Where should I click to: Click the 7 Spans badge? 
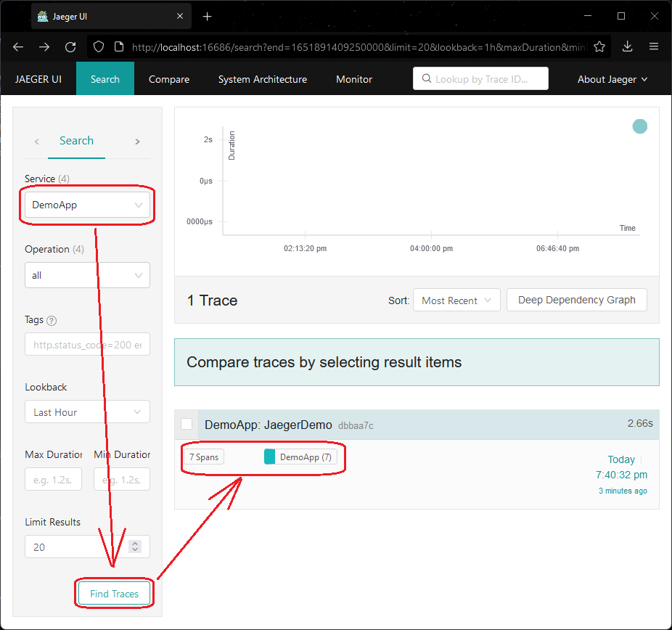click(x=204, y=457)
